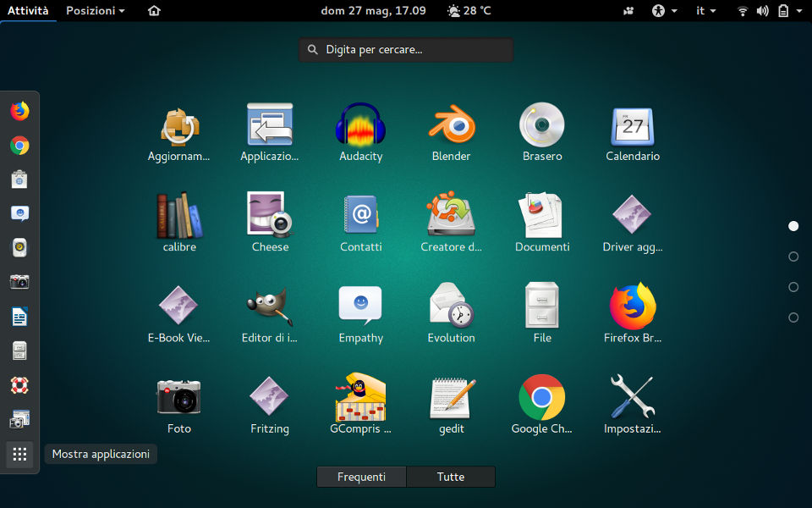Show the Frequenti applications tab
The height and width of the screenshot is (508, 812).
pyautogui.click(x=361, y=477)
